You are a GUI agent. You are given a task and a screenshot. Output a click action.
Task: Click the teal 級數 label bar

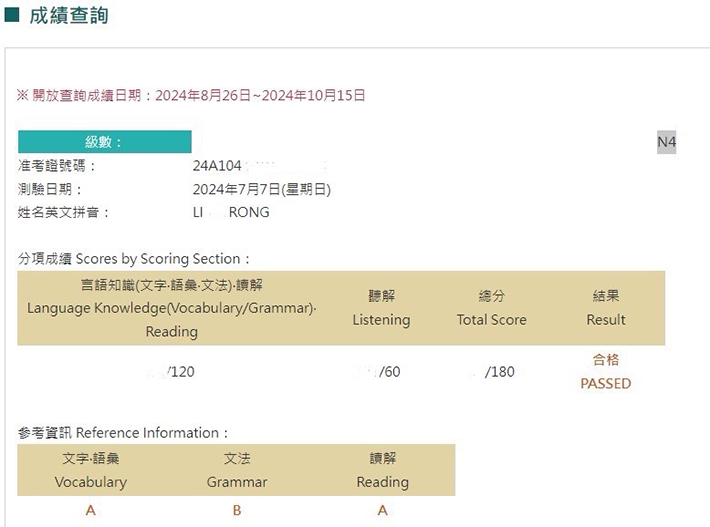click(105, 142)
